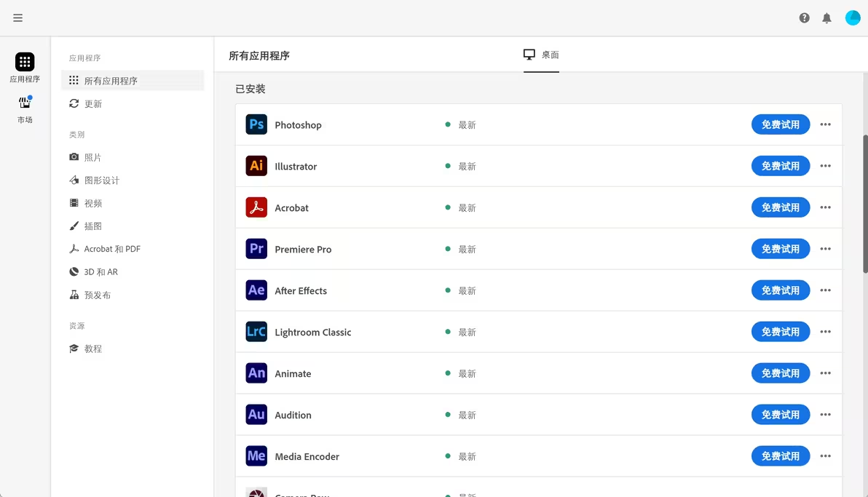Open the Audition app icon
The width and height of the screenshot is (868, 497).
pyautogui.click(x=256, y=415)
